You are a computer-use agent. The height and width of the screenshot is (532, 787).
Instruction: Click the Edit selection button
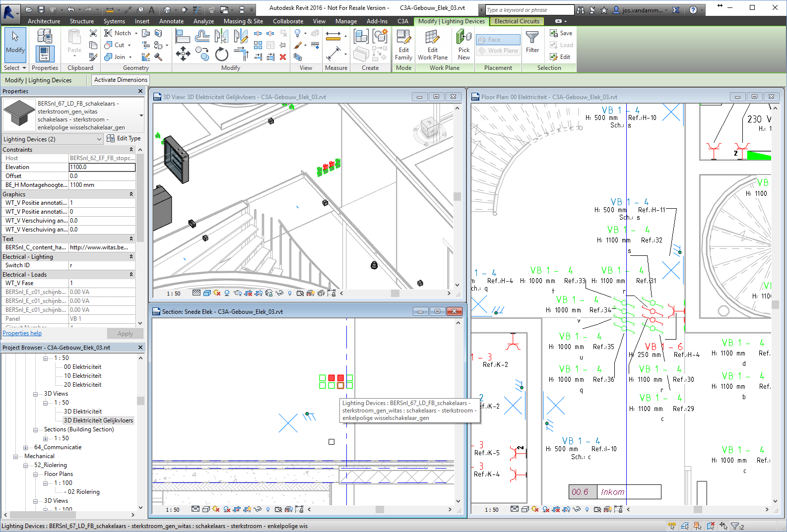(x=560, y=57)
